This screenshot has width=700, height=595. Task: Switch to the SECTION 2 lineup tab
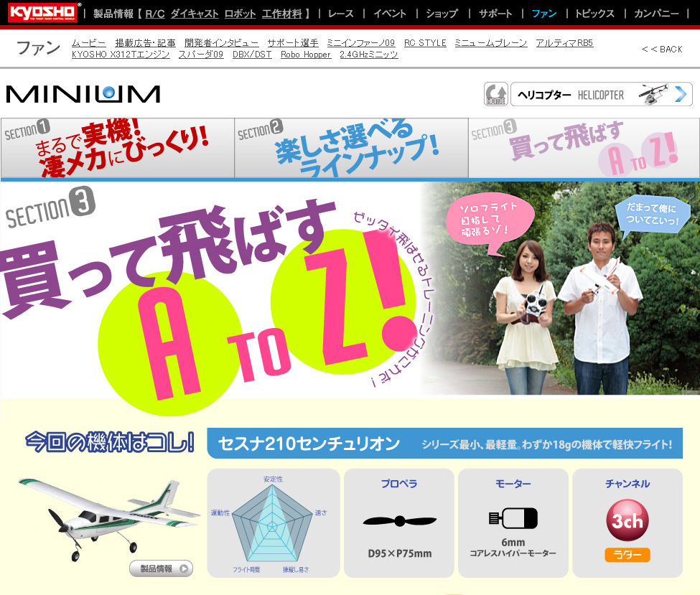(351, 148)
